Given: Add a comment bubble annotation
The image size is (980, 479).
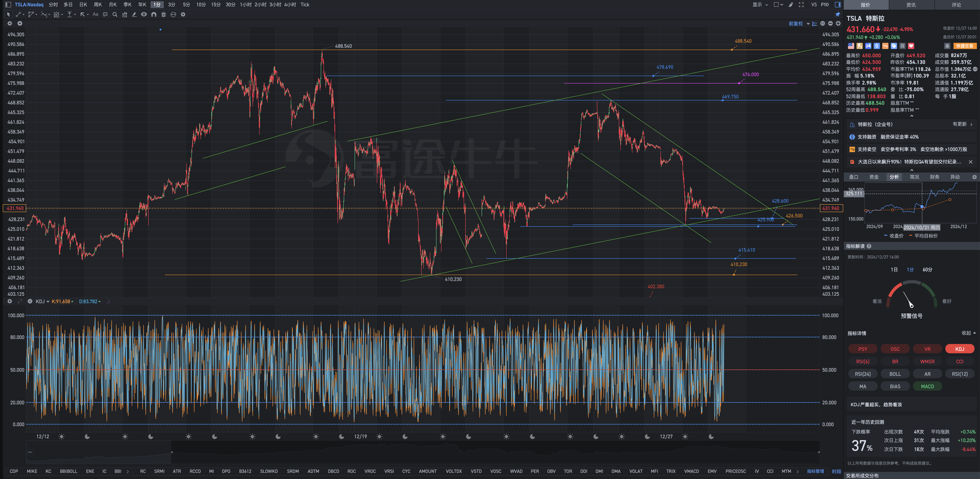Looking at the screenshot, I should click(105, 14).
